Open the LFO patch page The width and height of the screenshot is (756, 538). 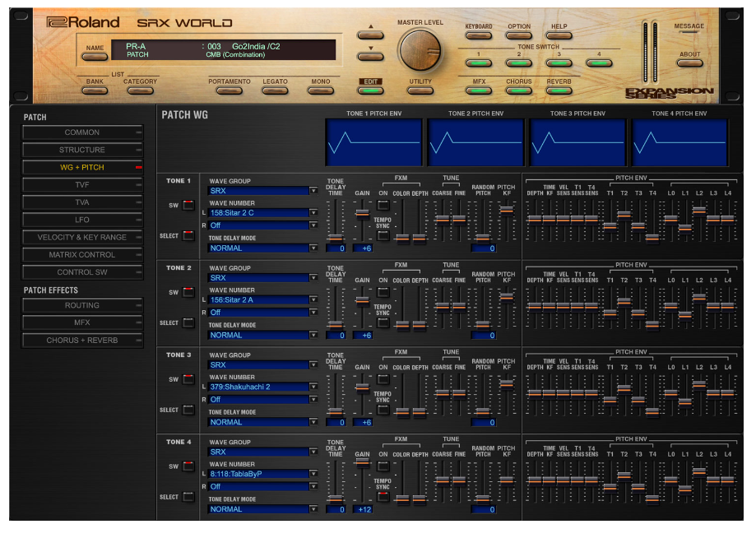coord(82,220)
